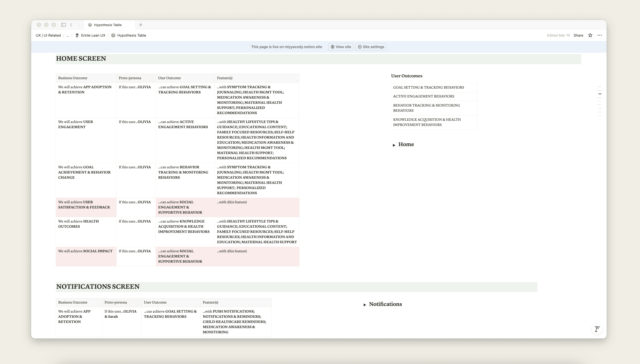Viewport: 640px width, 364px height.
Task: Expand the collapsed breadcrumb ellipsis
Action: click(x=68, y=35)
